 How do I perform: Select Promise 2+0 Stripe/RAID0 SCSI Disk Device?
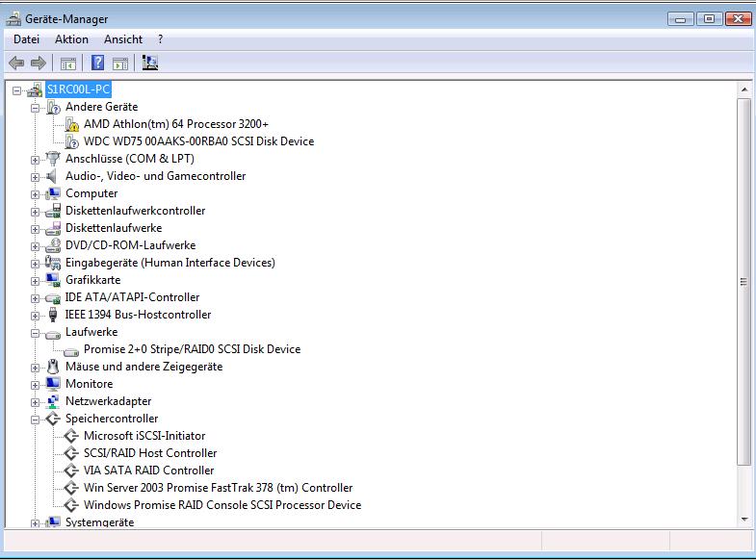(192, 349)
